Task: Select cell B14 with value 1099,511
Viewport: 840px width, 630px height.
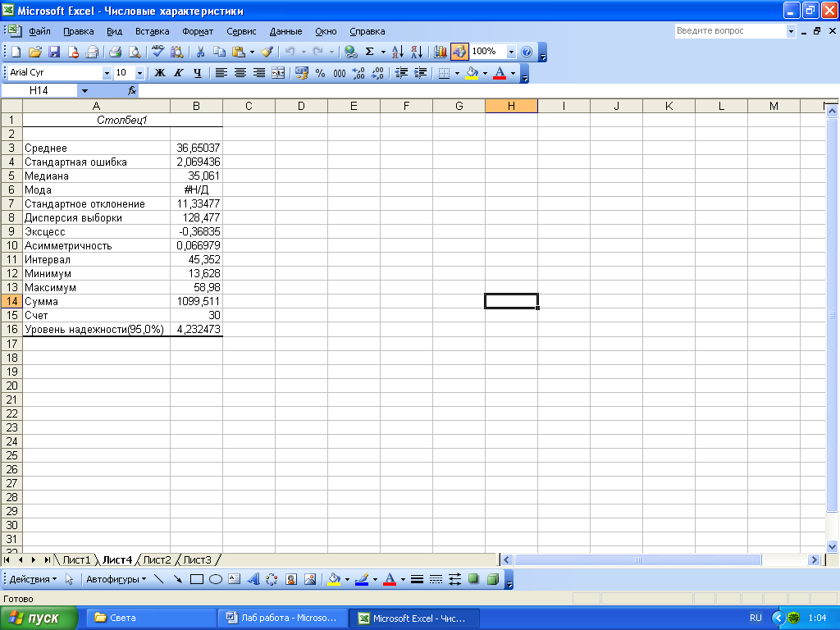Action: 196,302
